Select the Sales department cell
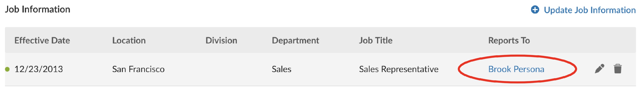The image size is (644, 96). click(281, 69)
